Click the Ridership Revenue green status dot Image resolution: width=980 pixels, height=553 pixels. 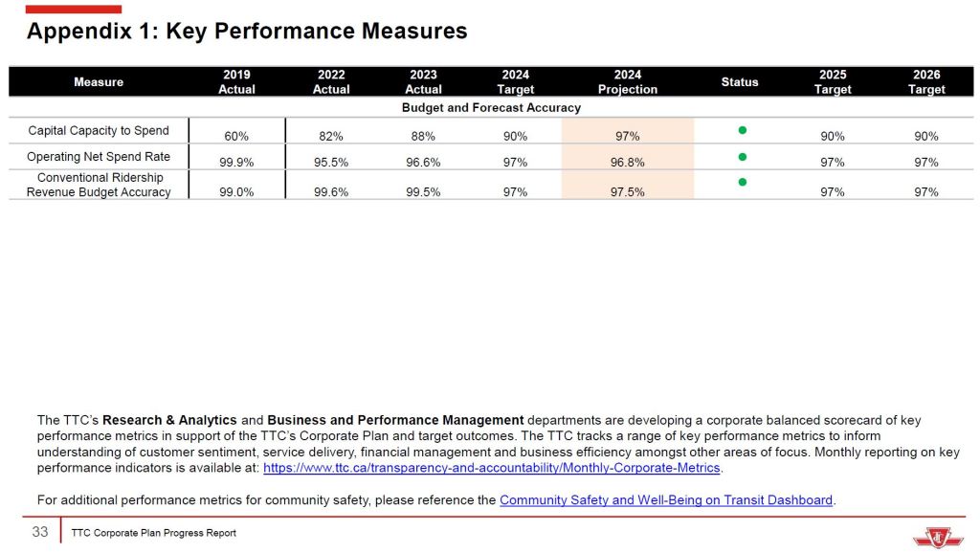tap(741, 182)
